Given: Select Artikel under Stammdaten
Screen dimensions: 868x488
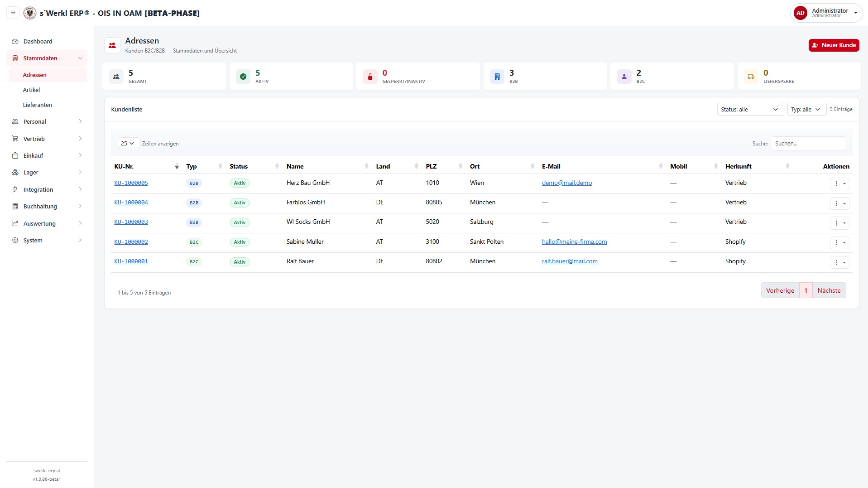Looking at the screenshot, I should click(48, 90).
